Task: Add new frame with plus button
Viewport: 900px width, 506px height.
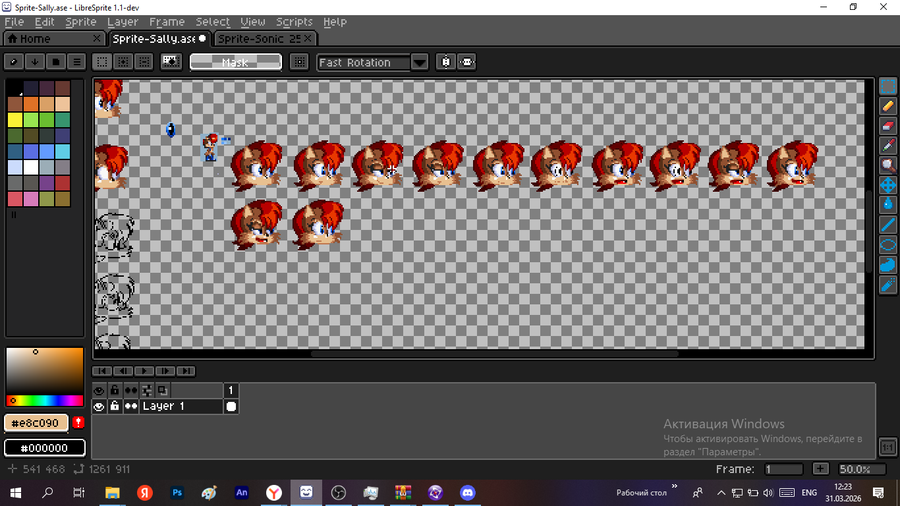Action: click(821, 469)
